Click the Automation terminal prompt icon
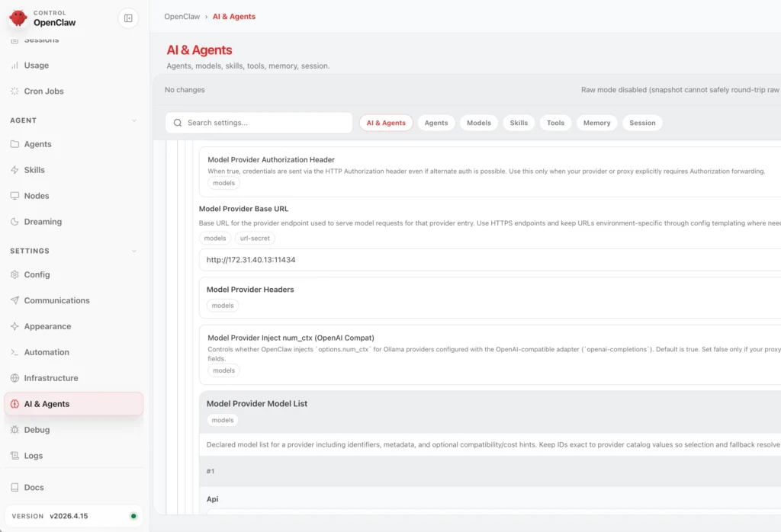This screenshot has height=532, width=781. 15,352
